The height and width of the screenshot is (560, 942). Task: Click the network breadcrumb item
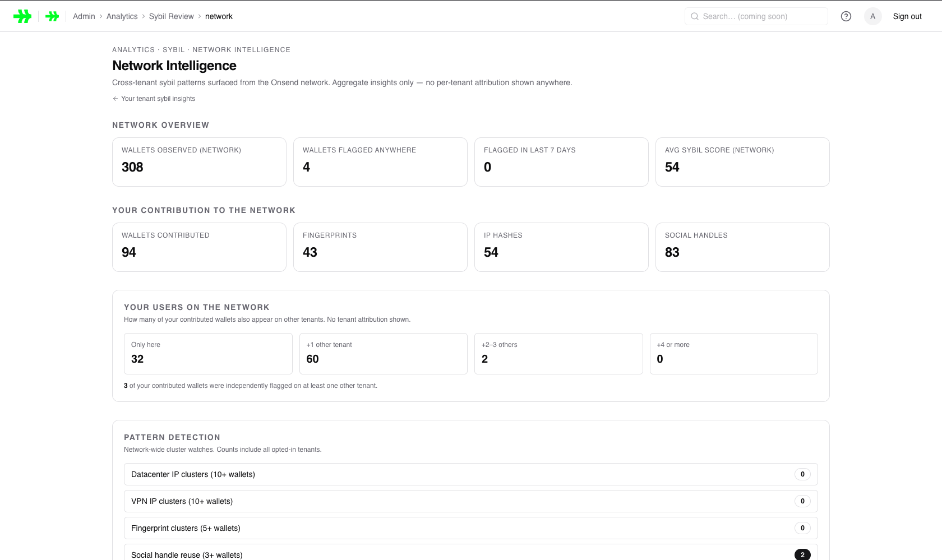click(x=219, y=16)
